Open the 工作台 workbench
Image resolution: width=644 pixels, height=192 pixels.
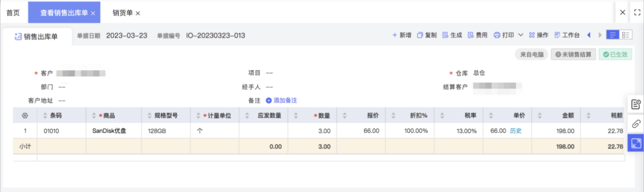pyautogui.click(x=567, y=35)
